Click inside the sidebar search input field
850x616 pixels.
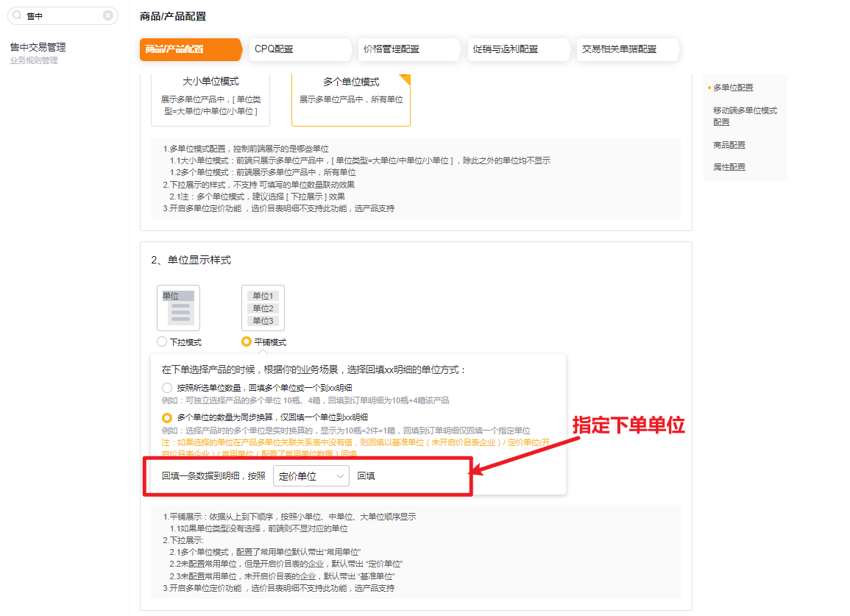click(x=63, y=15)
